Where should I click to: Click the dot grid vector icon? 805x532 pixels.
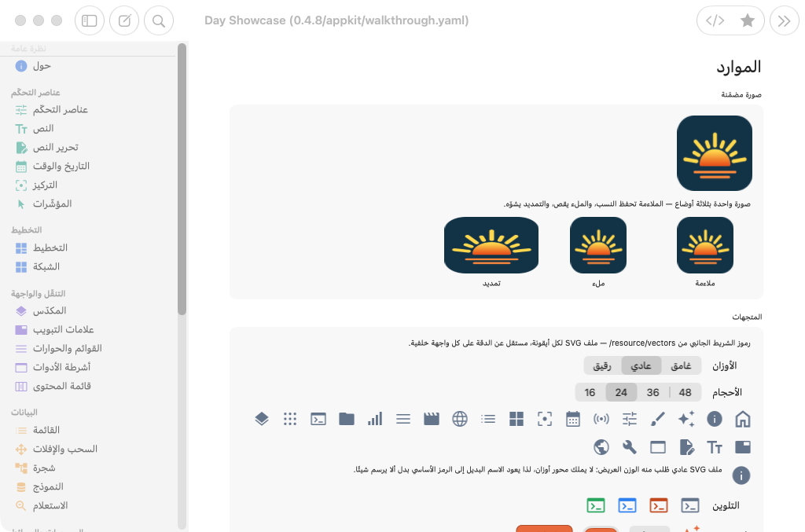[x=290, y=419]
